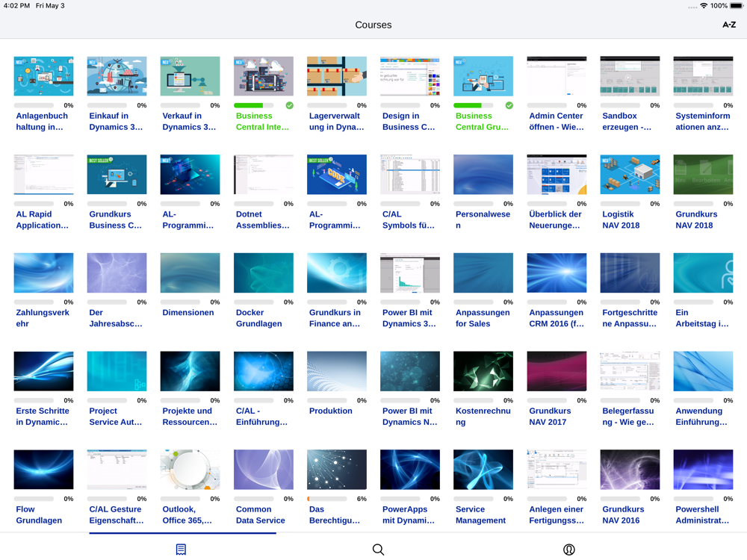Open the Sandbox erzeugen thumbnail
Image resolution: width=747 pixels, height=560 pixels.
[630, 76]
